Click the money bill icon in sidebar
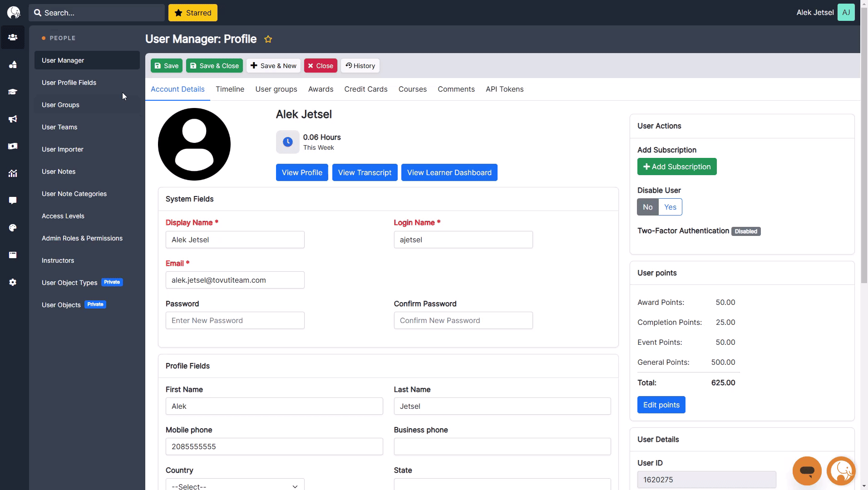 pyautogui.click(x=13, y=146)
